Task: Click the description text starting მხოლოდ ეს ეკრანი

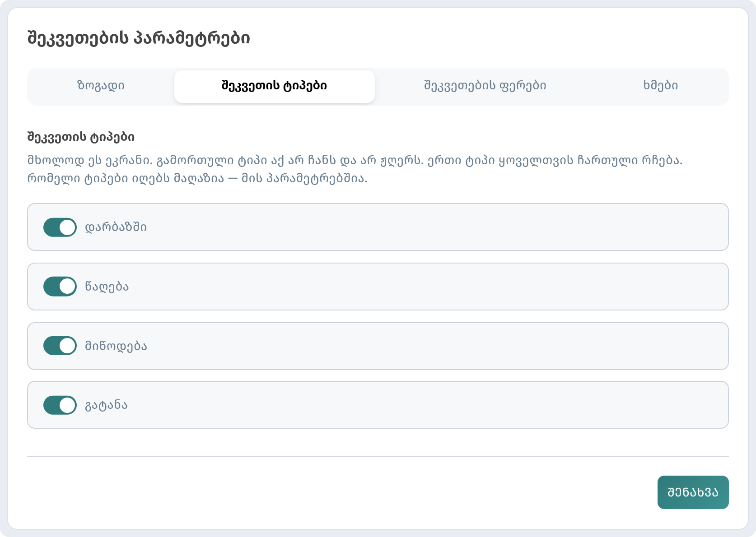Action: (355, 169)
